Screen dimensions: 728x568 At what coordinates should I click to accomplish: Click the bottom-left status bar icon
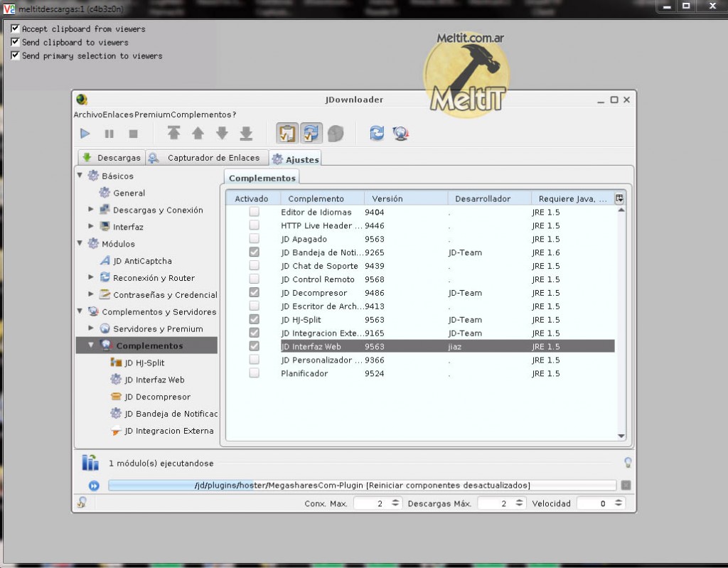tap(82, 502)
